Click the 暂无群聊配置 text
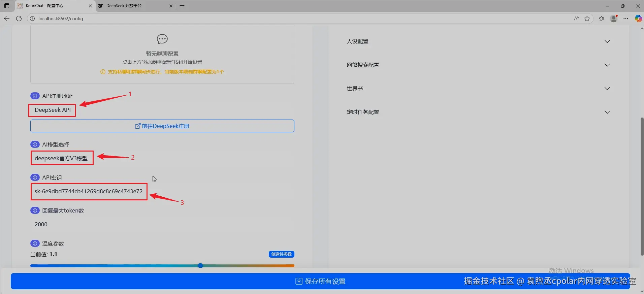The image size is (644, 294). tap(162, 54)
